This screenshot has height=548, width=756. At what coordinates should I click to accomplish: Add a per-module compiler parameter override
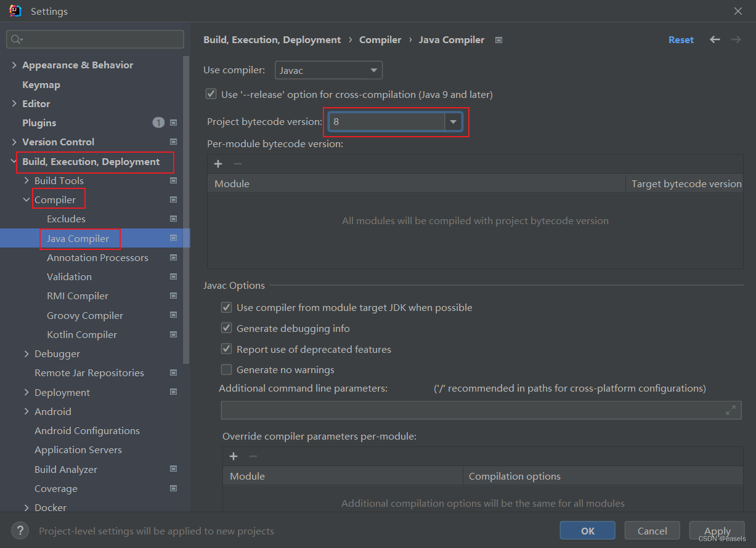(234, 456)
